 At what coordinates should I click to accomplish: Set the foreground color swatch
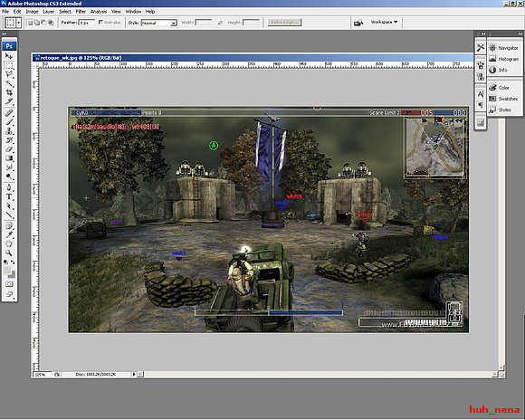tap(7, 271)
